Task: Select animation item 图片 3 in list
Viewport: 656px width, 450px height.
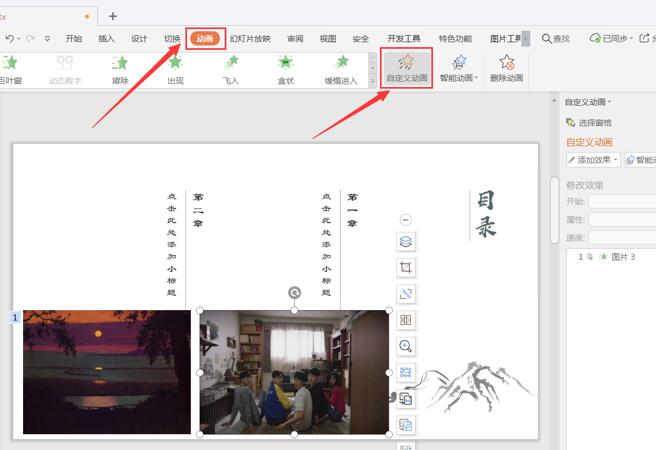Action: point(611,257)
